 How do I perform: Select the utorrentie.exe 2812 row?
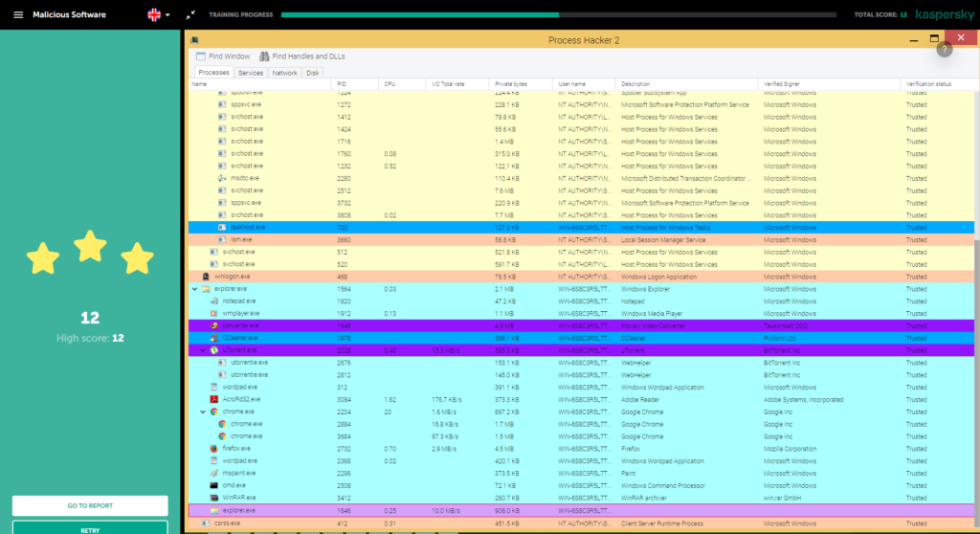581,374
